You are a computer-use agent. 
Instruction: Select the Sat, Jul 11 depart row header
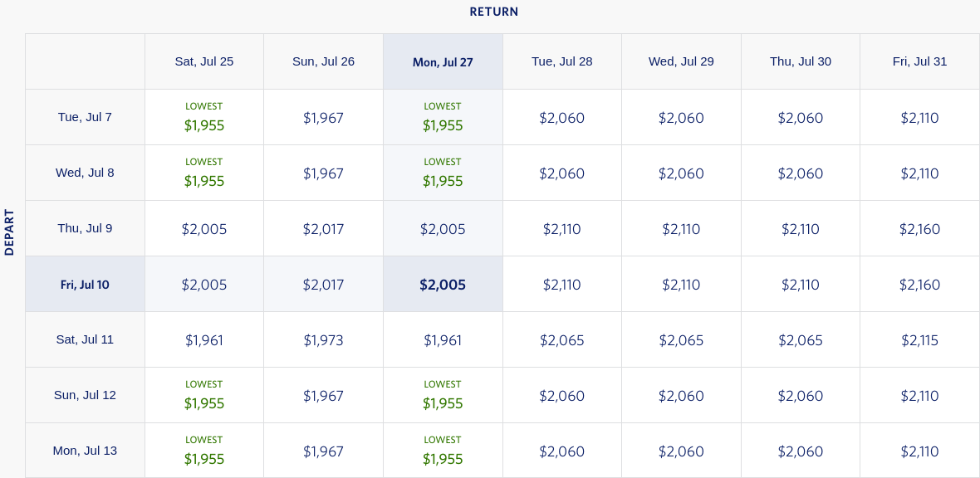click(85, 339)
